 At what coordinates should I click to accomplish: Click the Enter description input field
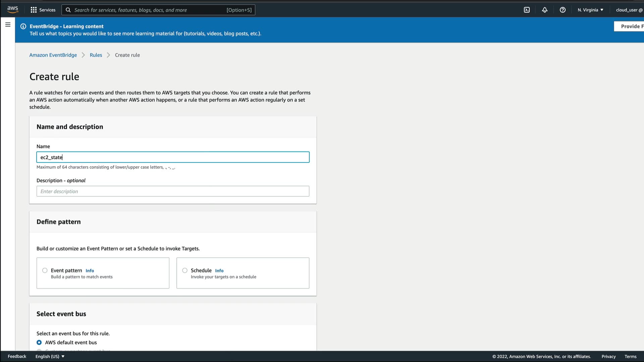[173, 191]
